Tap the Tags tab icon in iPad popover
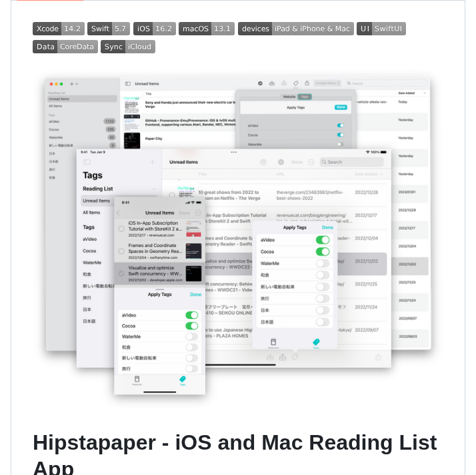The image size is (476, 475). (316, 342)
